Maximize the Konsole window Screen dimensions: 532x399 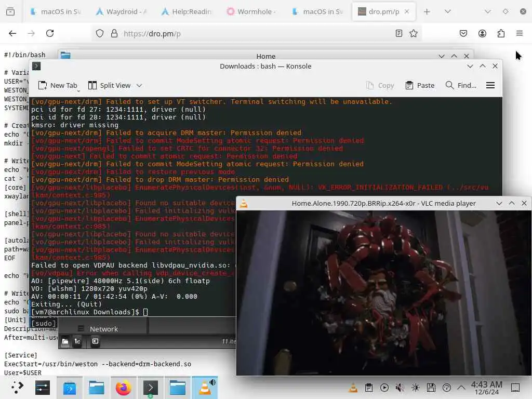(483, 66)
